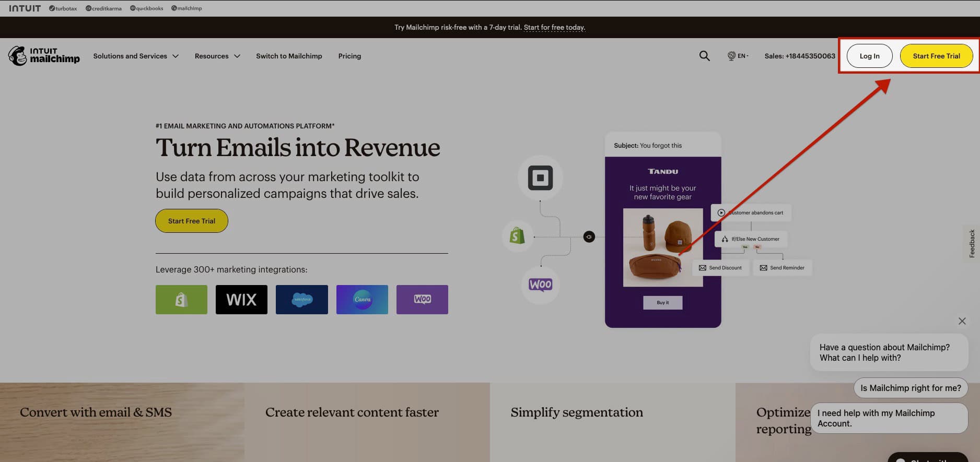Select the Salesforce integration tile

click(302, 300)
